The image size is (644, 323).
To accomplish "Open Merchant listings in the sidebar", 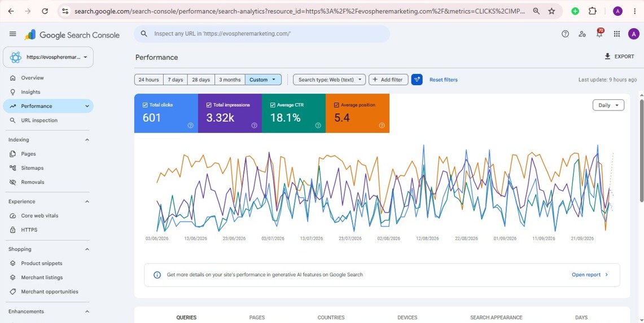I will click(x=48, y=277).
